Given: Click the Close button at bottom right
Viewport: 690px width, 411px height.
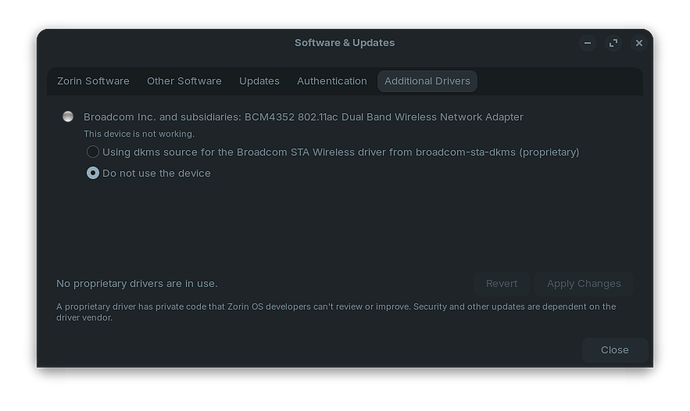Looking at the screenshot, I should click(x=614, y=350).
